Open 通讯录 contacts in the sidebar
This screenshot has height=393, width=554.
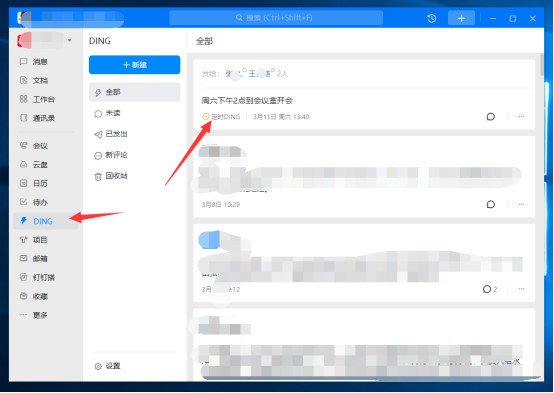click(37, 118)
